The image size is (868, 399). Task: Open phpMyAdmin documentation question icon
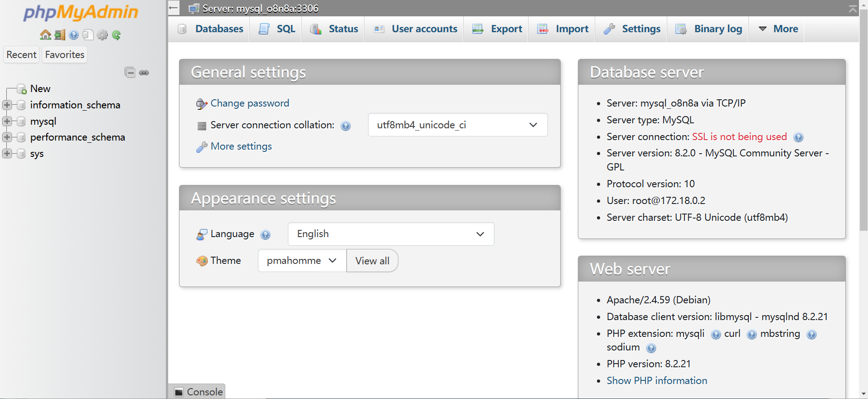(74, 35)
